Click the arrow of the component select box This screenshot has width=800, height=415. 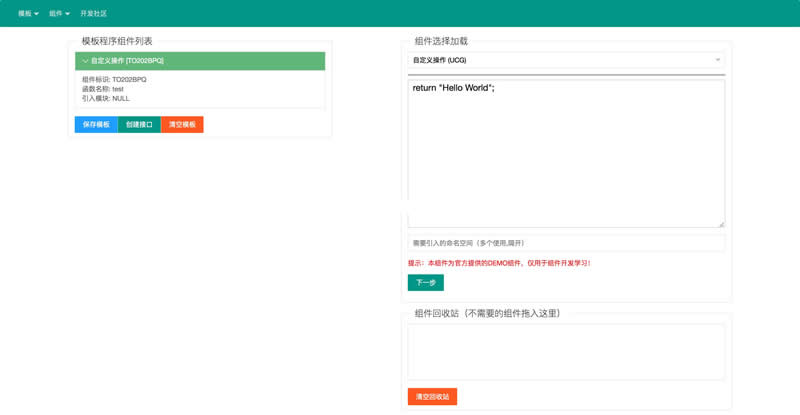717,60
